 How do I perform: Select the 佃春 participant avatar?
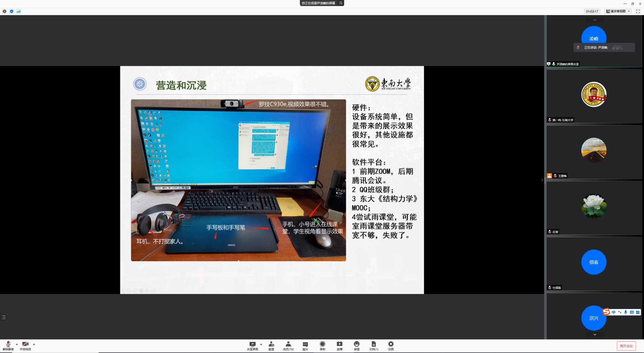[594, 262]
